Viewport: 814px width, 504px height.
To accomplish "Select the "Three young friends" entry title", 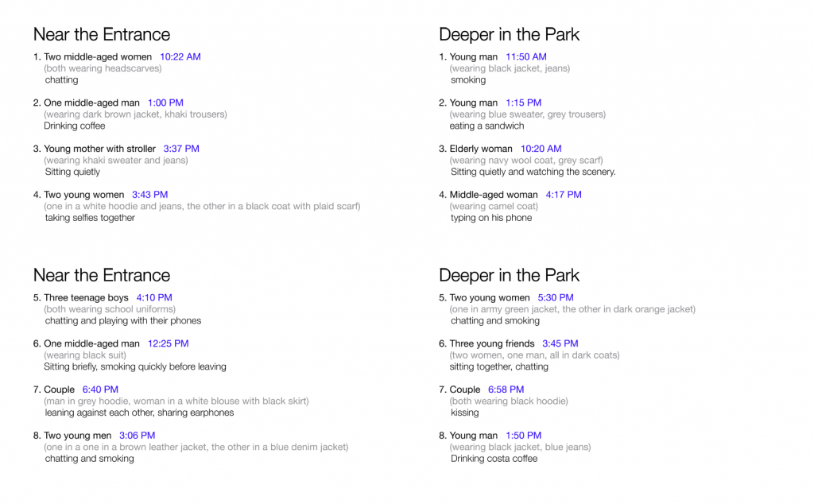I will (492, 344).
